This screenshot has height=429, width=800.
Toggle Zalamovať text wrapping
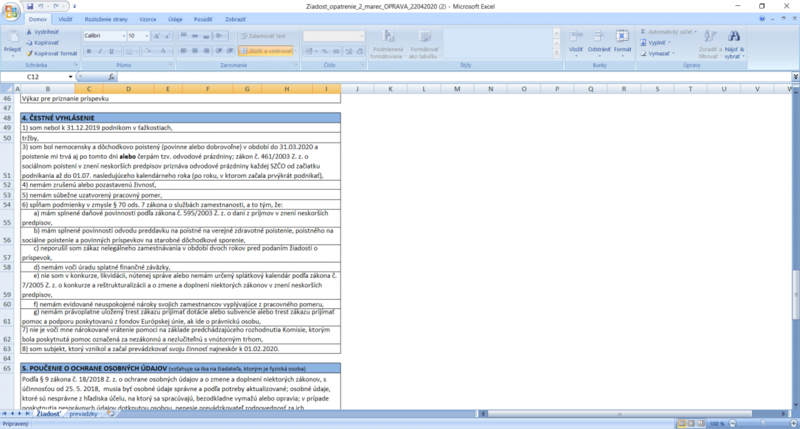[x=263, y=36]
